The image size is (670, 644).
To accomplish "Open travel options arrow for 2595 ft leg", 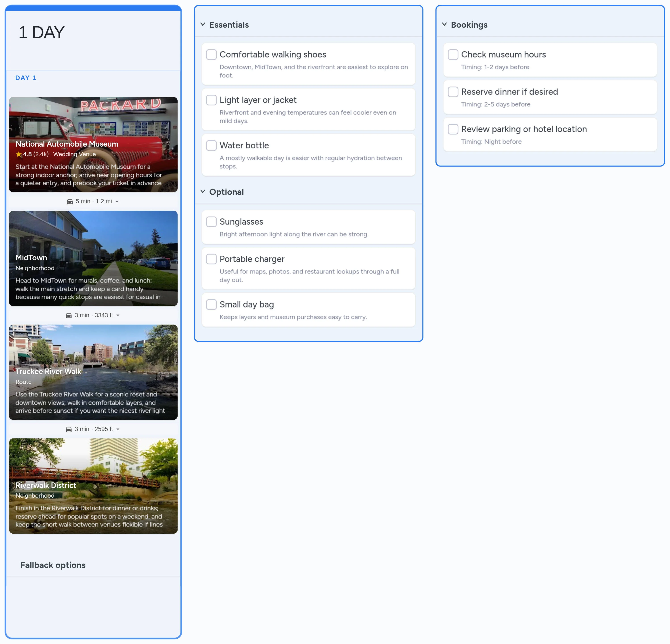I will point(118,429).
